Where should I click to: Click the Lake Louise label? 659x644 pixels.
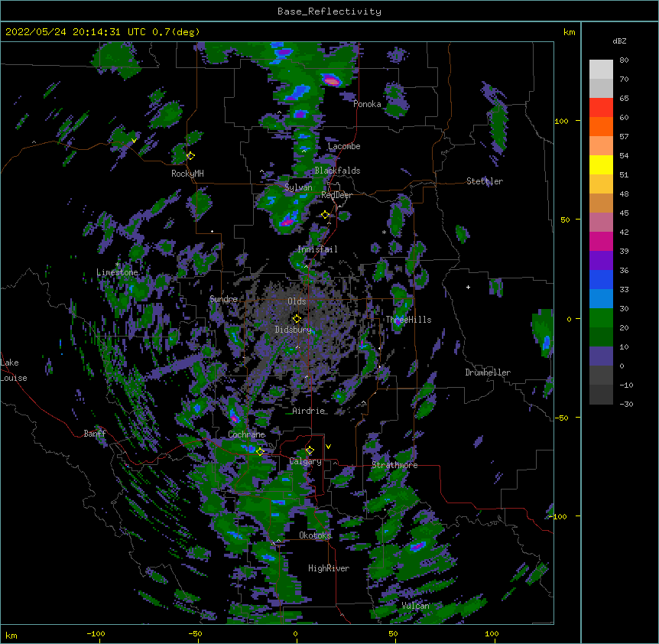point(12,370)
